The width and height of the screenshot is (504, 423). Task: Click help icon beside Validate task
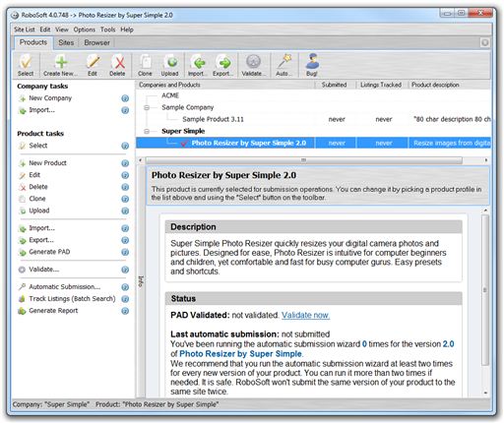pyautogui.click(x=125, y=270)
